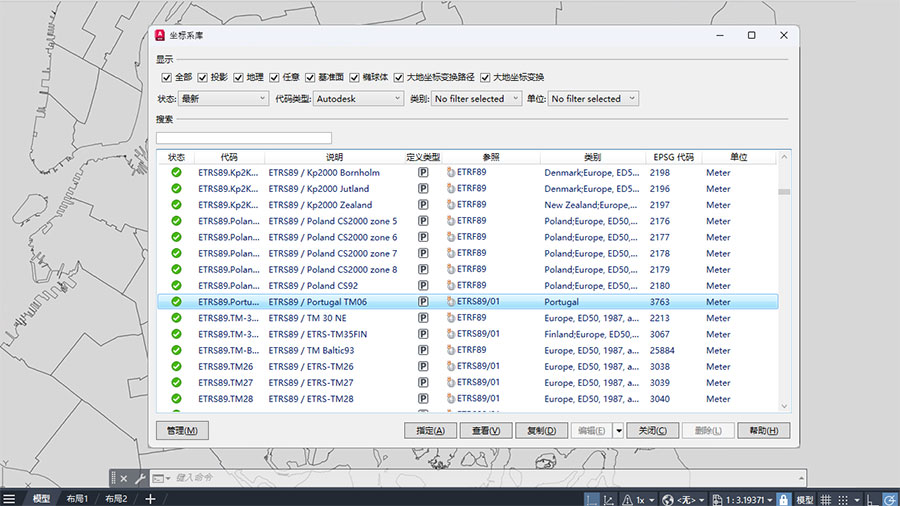The width and height of the screenshot is (900, 506).
Task: Click the green status icon of the ETRS-TM35FIN row
Action: (176, 334)
